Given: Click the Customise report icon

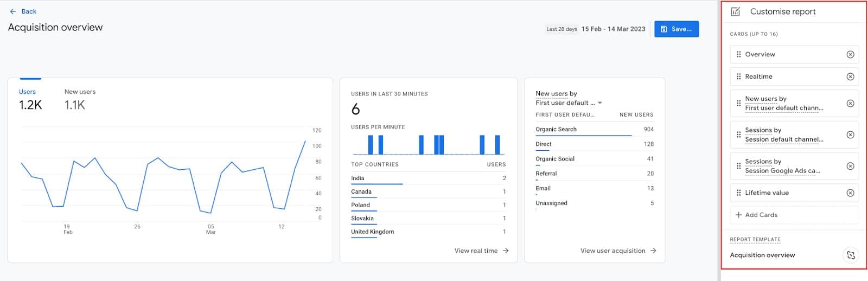Looking at the screenshot, I should [x=736, y=11].
